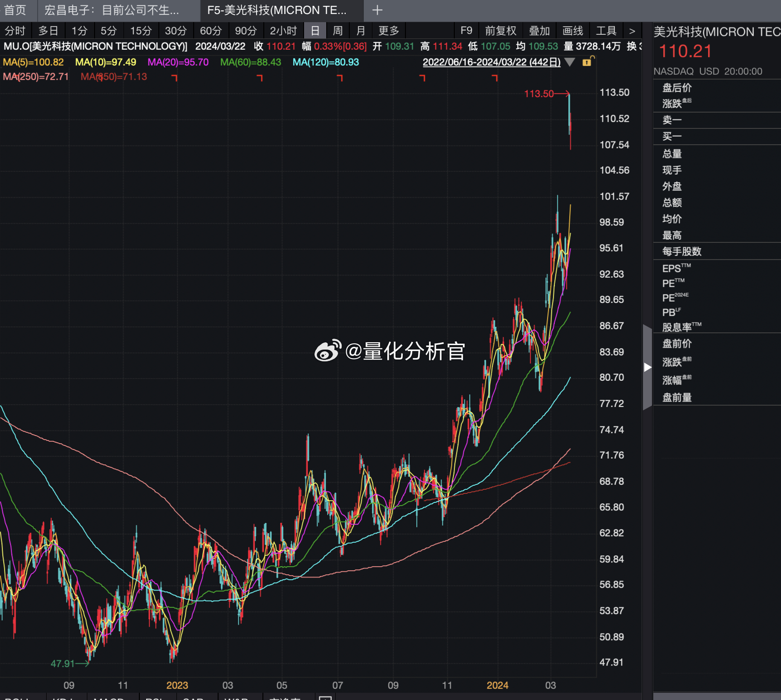Click the 每手股数 row in quote panel
Screen dimensions: 781x700
[717, 251]
